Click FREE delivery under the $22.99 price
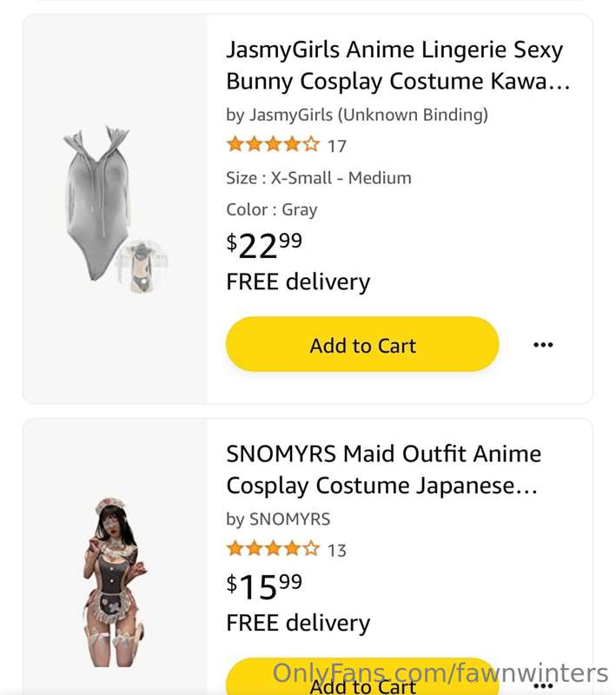This screenshot has height=695, width=616. click(x=298, y=281)
